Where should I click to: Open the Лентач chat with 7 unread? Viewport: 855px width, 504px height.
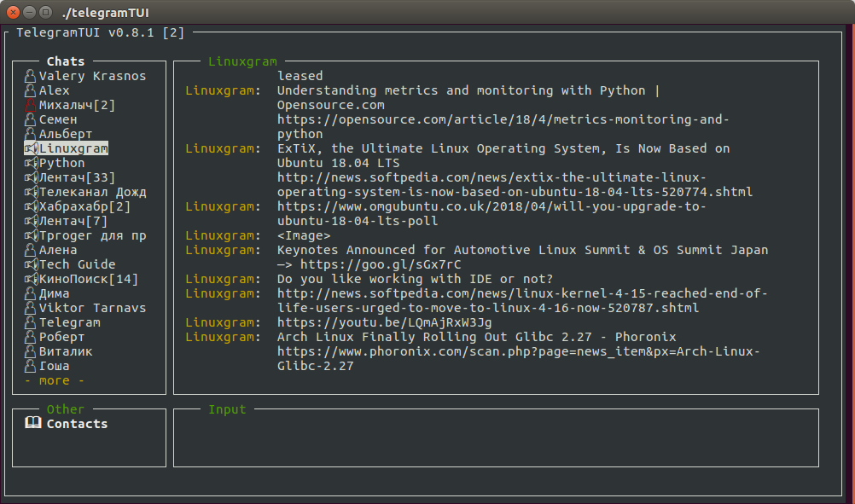(73, 221)
